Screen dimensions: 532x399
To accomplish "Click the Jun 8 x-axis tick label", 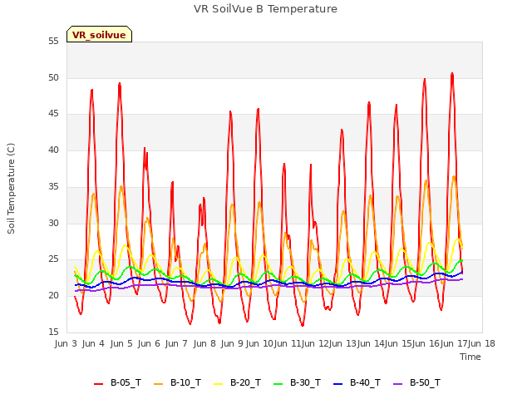I will [204, 343].
